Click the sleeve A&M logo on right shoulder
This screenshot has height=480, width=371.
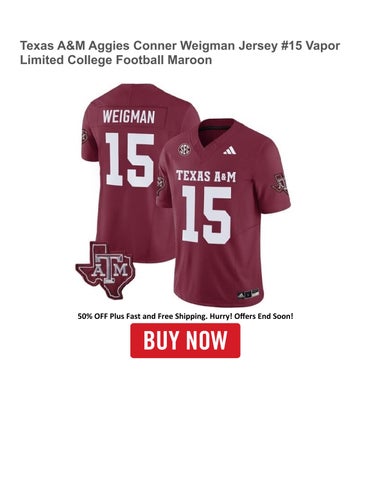point(280,183)
